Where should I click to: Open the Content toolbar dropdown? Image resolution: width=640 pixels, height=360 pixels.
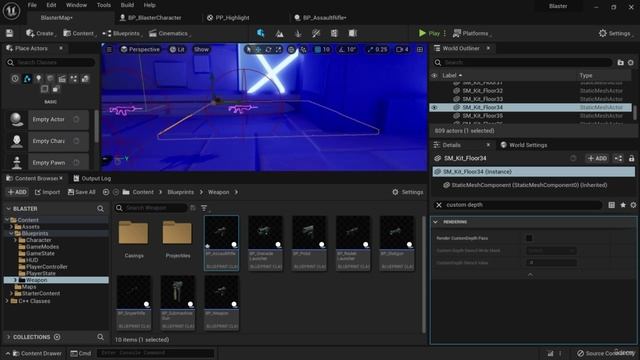[79, 33]
